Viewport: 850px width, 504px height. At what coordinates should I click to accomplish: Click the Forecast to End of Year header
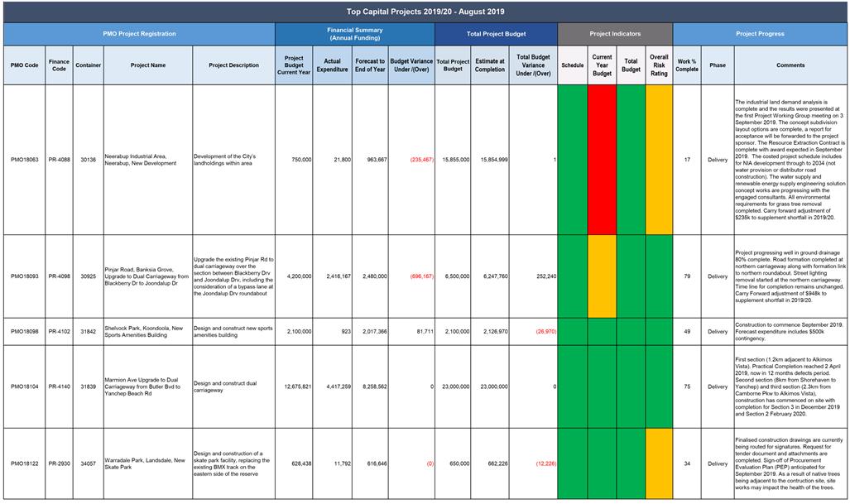(370, 65)
